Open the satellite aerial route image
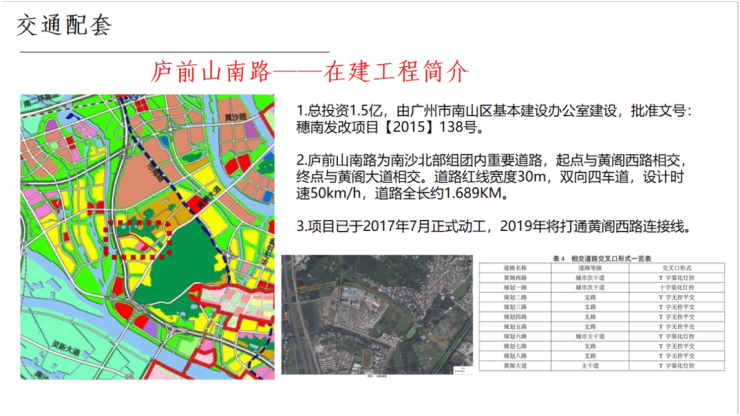This screenshot has height=416, width=740. (x=377, y=315)
